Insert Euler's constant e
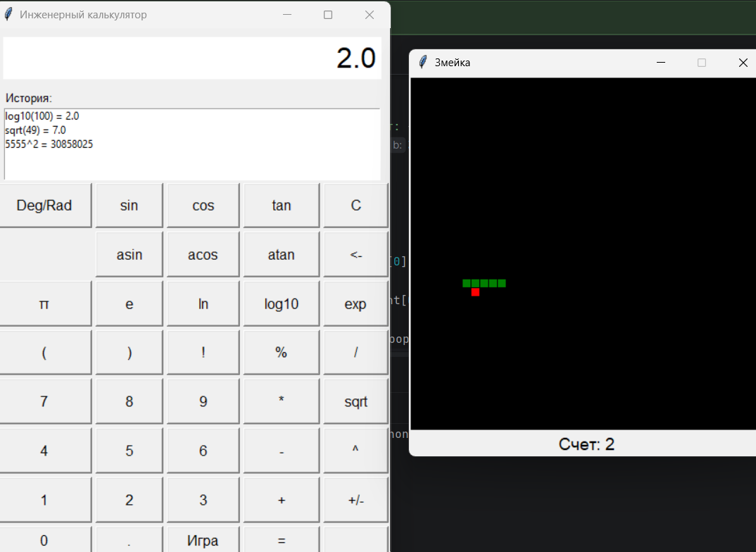 (x=130, y=303)
